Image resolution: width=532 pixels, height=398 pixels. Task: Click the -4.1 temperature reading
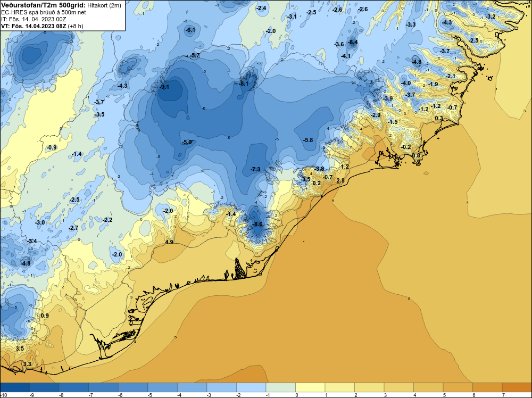coord(345,56)
